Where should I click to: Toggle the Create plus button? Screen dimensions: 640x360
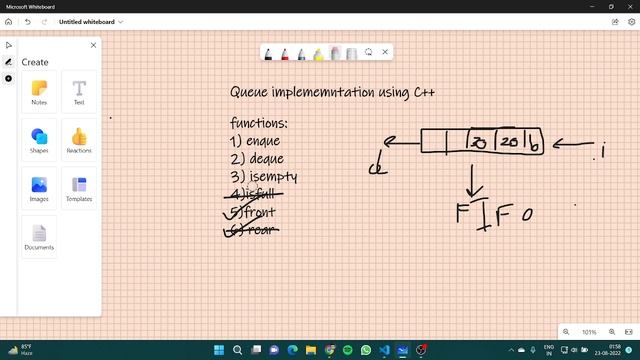pyautogui.click(x=9, y=78)
